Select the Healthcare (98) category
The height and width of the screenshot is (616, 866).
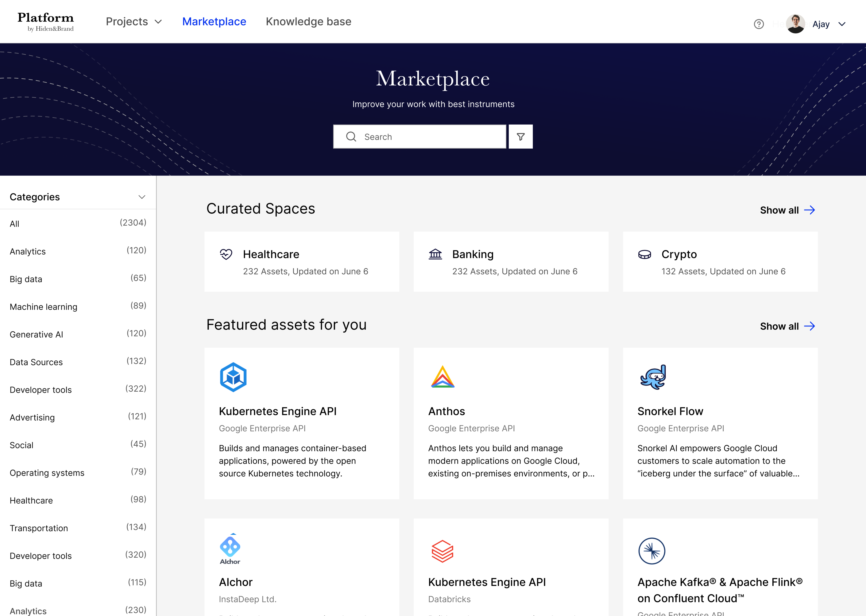pyautogui.click(x=78, y=500)
